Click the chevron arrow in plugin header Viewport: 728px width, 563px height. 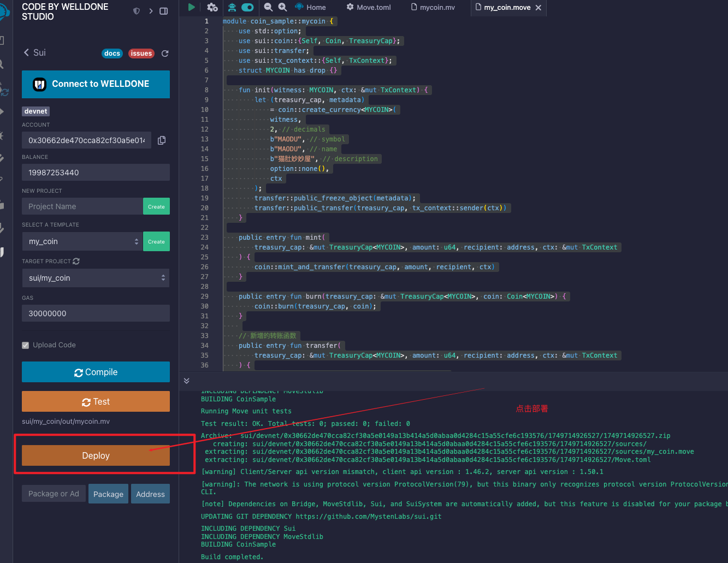point(151,11)
